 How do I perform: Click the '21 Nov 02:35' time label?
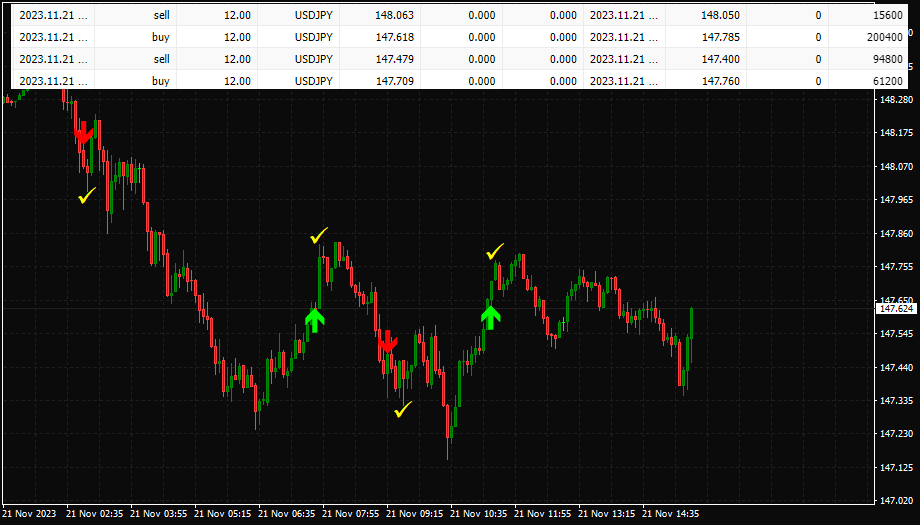[94, 514]
